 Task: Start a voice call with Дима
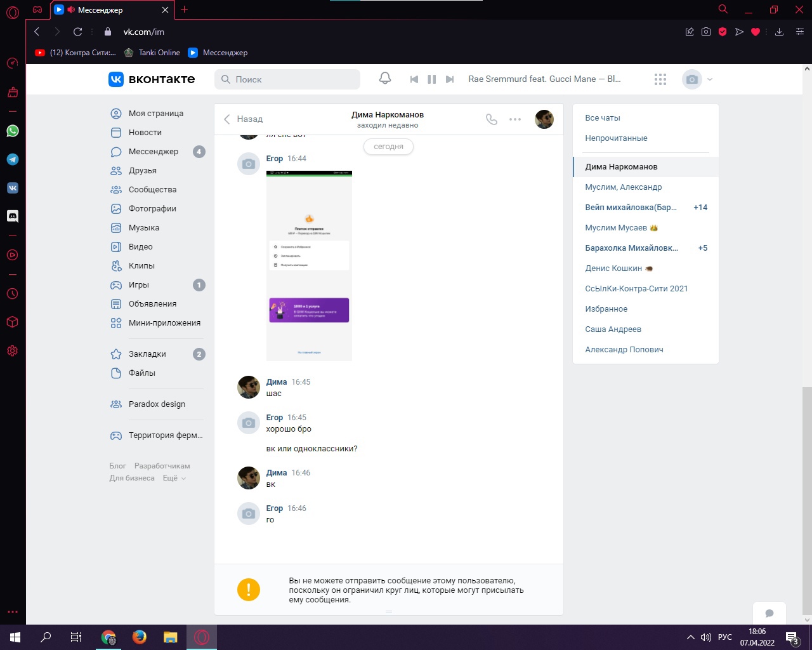click(492, 119)
